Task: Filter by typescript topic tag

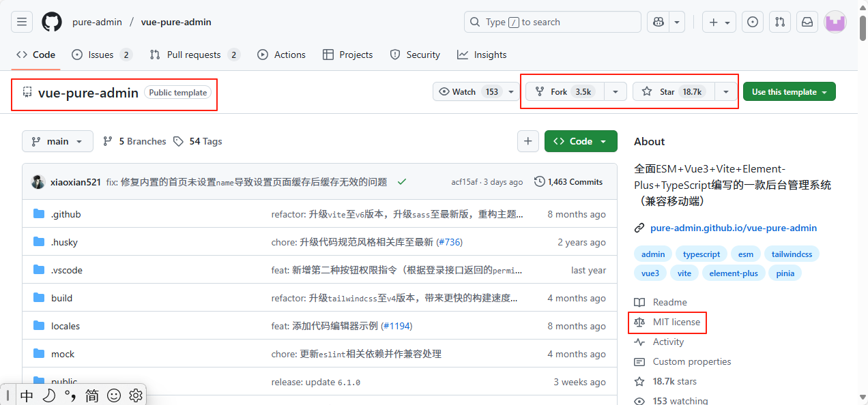Action: pos(701,254)
